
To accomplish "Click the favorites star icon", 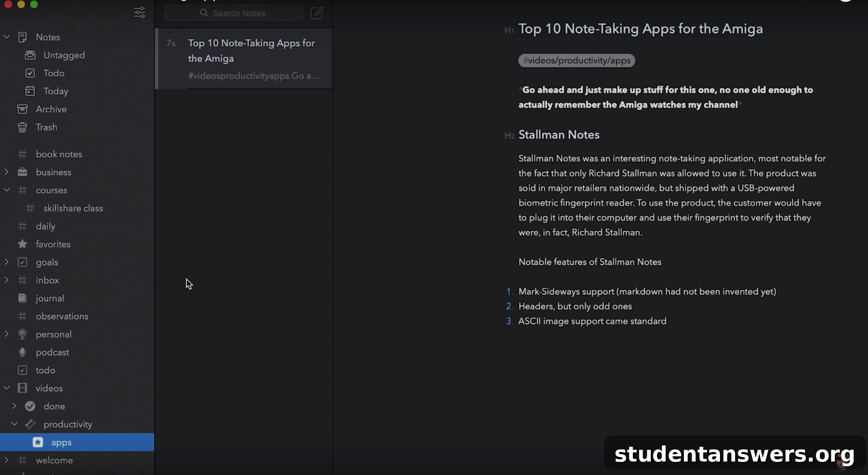I will [x=22, y=244].
